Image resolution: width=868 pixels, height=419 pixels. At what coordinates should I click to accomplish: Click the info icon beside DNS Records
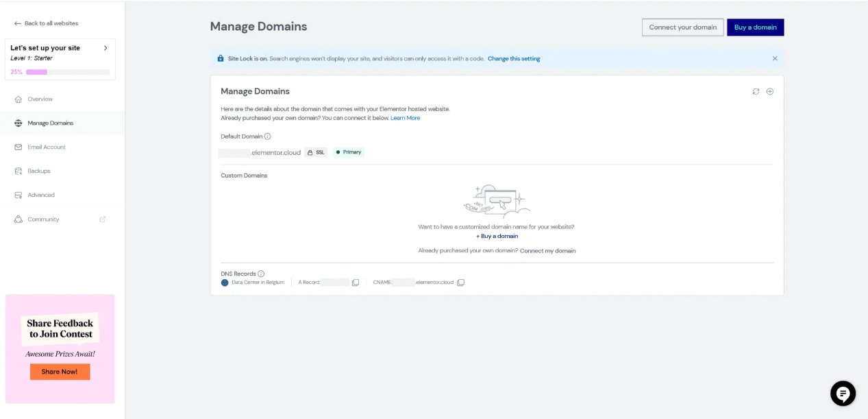tap(261, 274)
